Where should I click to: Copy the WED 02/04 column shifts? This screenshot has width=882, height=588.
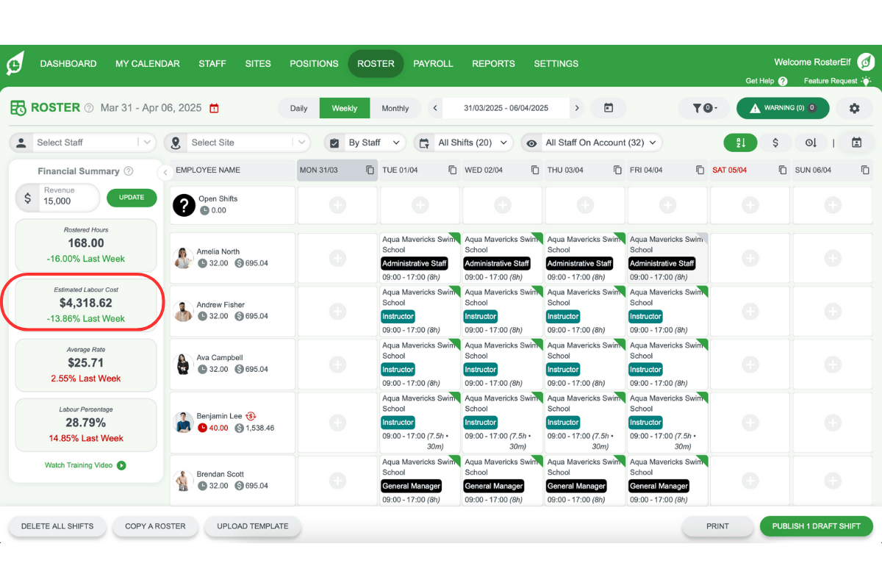pos(535,170)
